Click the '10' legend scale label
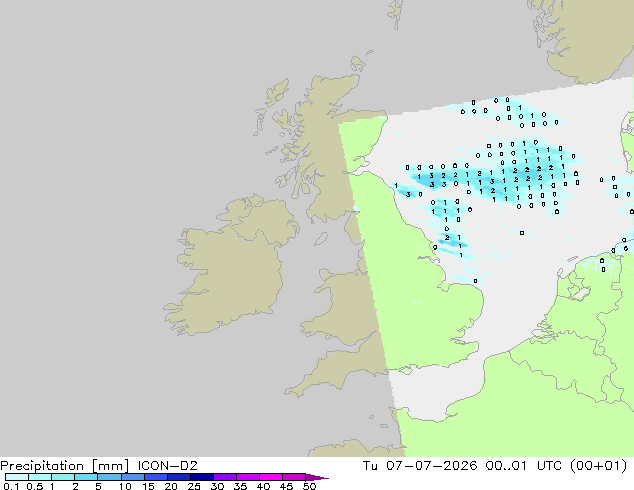Image resolution: width=634 pixels, height=490 pixels. coord(125,486)
